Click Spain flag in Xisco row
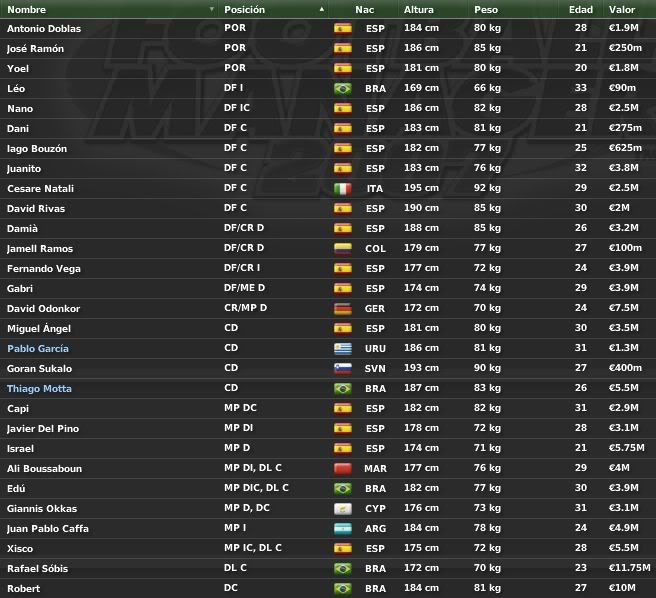 click(x=343, y=548)
